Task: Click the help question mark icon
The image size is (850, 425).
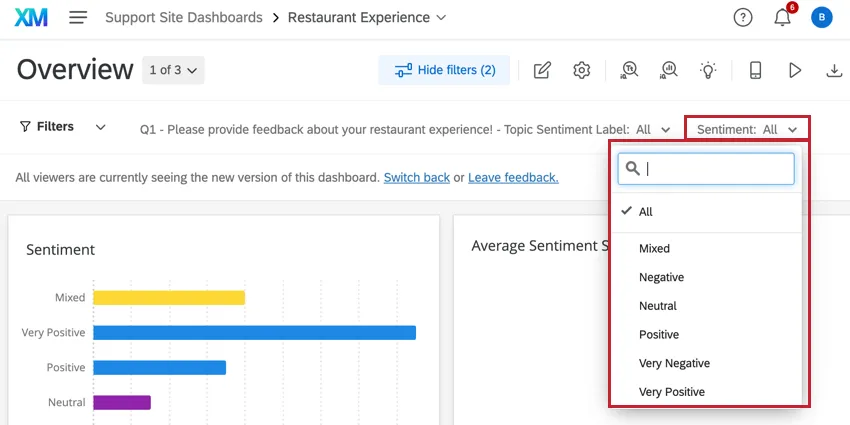Action: (x=743, y=18)
